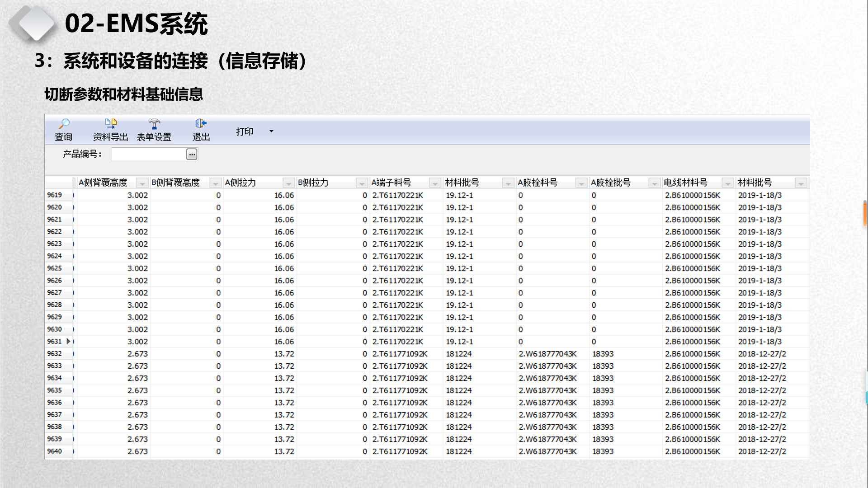This screenshot has width=868, height=488.
Task: Click the row 9631 current-row arrow indicator
Action: click(x=68, y=341)
